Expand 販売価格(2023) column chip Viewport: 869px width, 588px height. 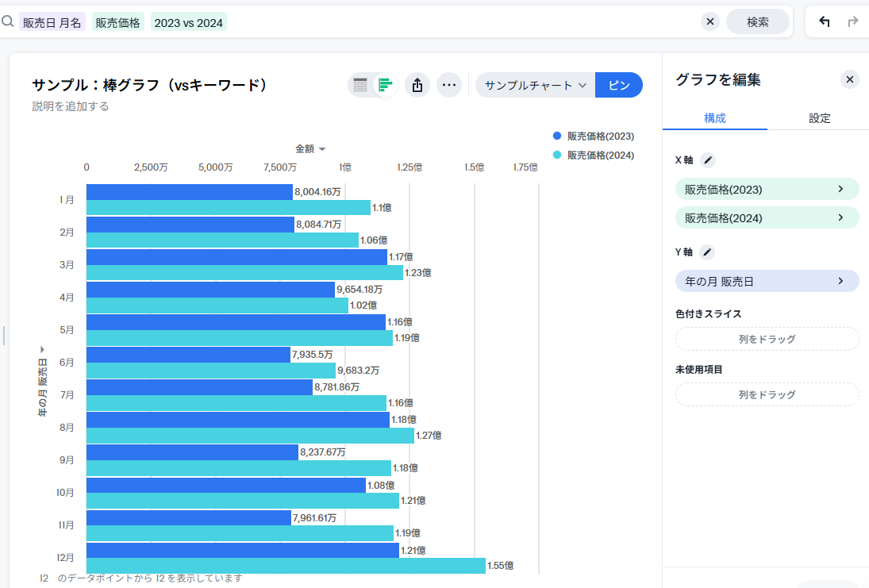point(767,189)
